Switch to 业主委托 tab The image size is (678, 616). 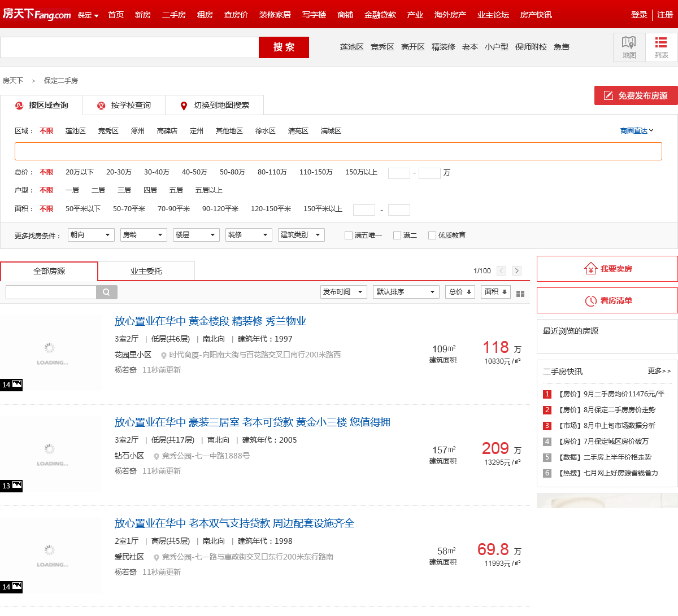146,271
